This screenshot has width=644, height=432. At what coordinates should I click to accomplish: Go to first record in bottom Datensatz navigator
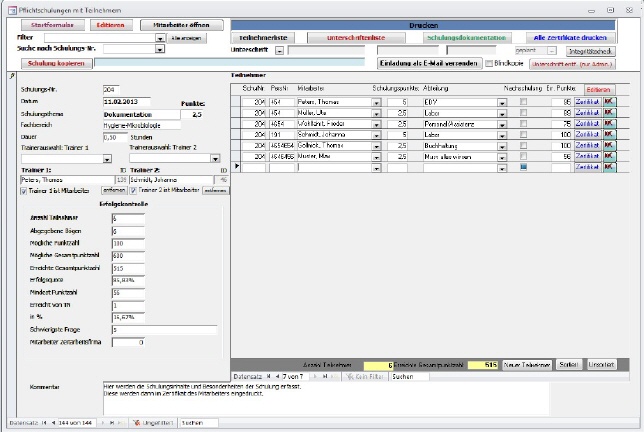click(x=44, y=423)
